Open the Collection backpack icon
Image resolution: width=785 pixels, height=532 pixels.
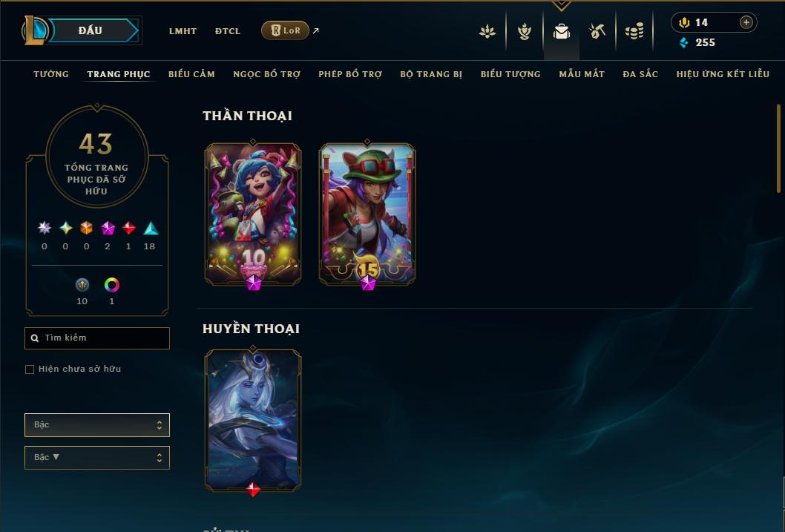click(x=561, y=31)
